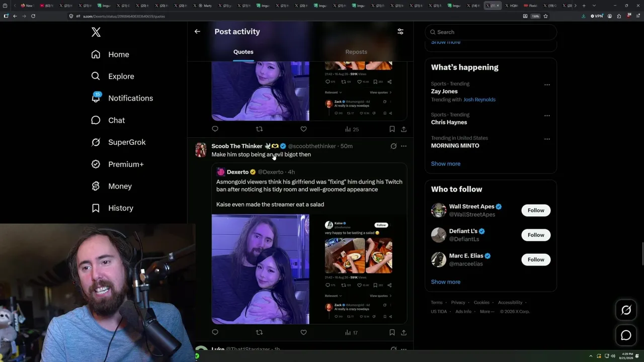Bookmark Scoob The Thinker's quote post
This screenshot has width=644, height=362.
[x=392, y=332]
